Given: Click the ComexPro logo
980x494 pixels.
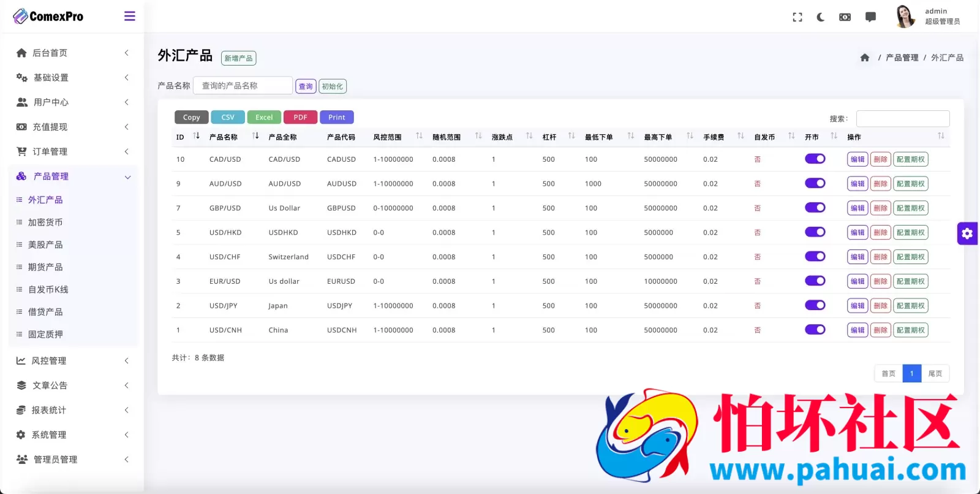Looking at the screenshot, I should (48, 17).
